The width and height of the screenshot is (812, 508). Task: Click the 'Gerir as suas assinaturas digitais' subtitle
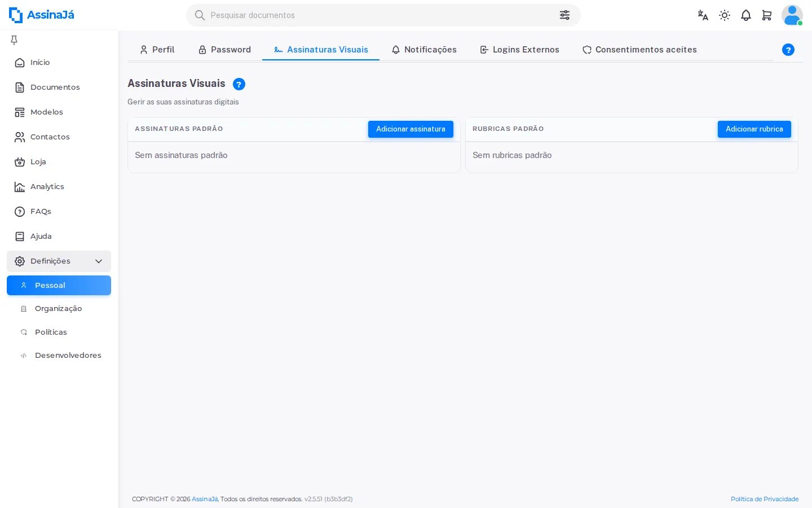(x=183, y=102)
